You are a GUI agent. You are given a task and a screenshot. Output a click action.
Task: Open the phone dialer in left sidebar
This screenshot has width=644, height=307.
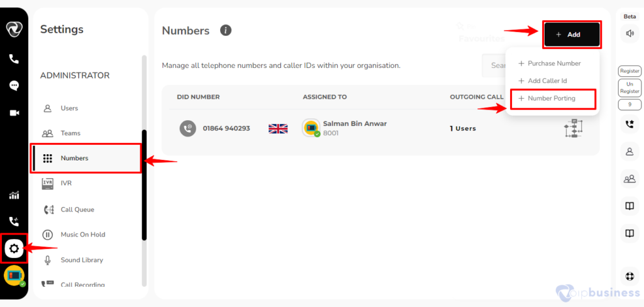point(14,59)
